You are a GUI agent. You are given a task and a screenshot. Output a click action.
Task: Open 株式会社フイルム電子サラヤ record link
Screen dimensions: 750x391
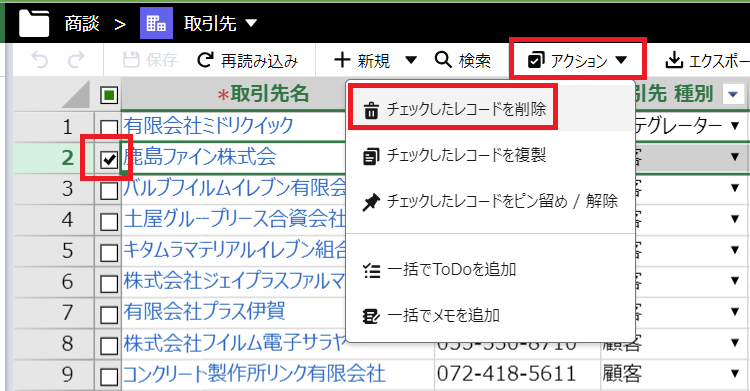pyautogui.click(x=234, y=343)
